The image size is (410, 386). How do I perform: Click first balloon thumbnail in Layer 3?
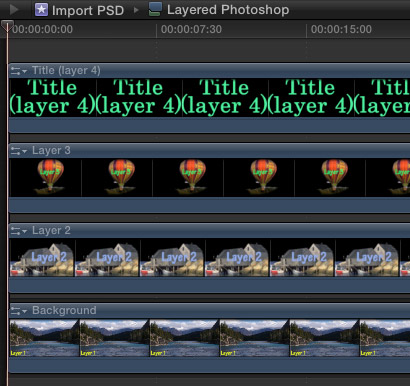(46, 177)
